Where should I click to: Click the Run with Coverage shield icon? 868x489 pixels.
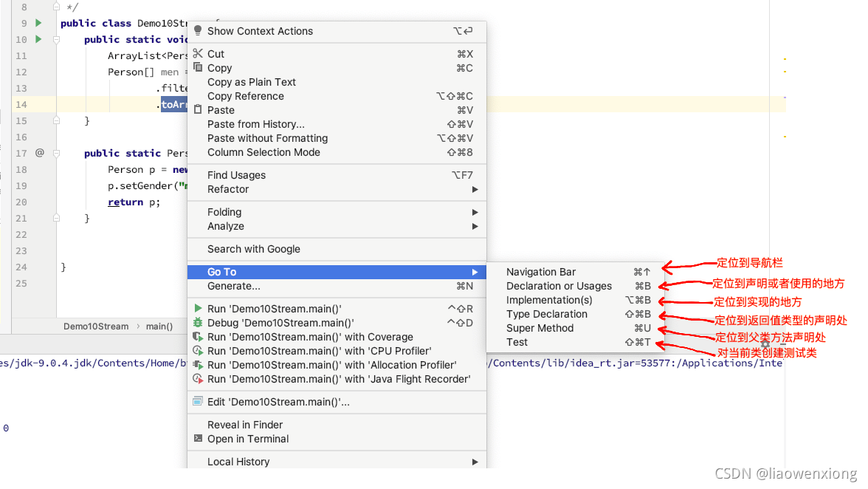198,337
